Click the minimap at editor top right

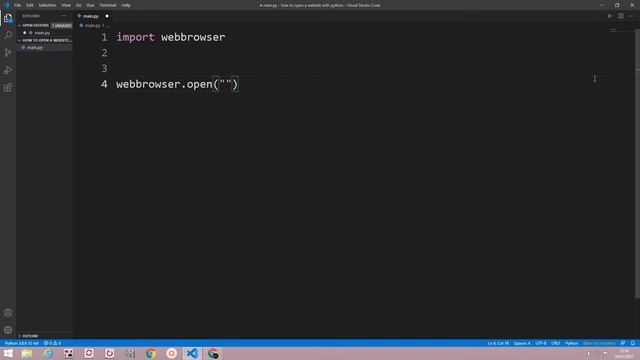pyautogui.click(x=613, y=31)
